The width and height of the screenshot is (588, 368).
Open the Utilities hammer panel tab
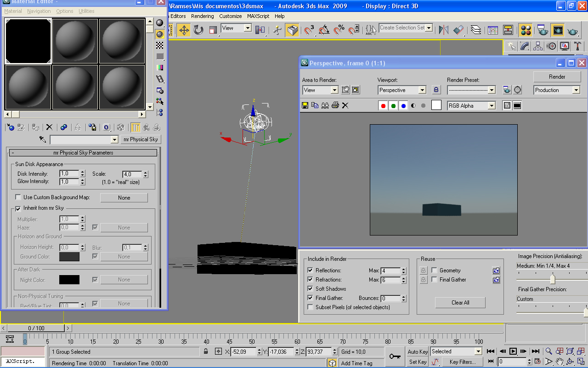click(578, 46)
